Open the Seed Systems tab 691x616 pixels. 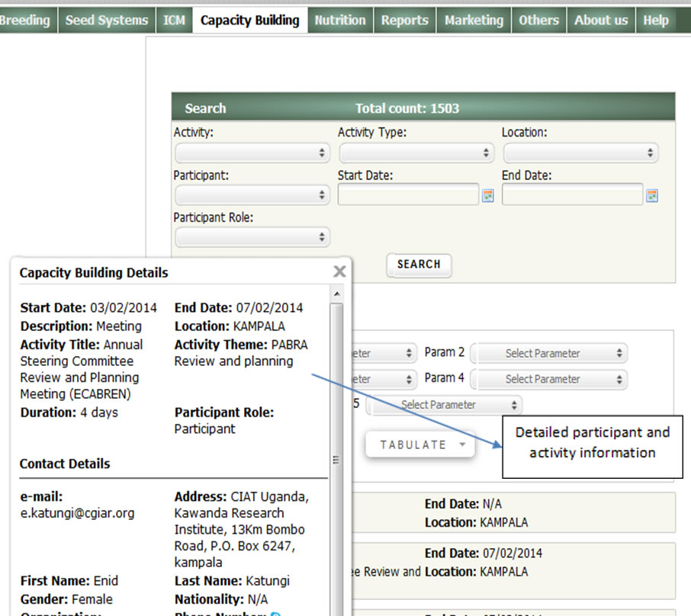coord(107,21)
